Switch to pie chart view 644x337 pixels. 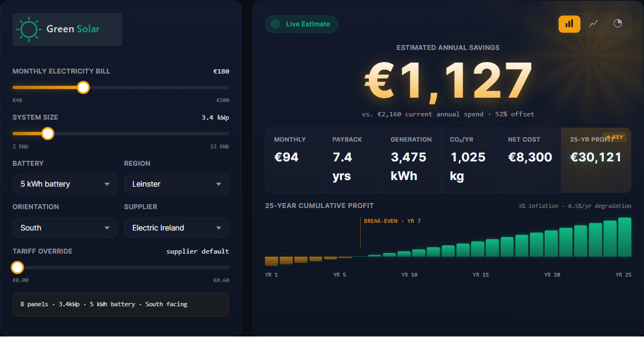[618, 24]
